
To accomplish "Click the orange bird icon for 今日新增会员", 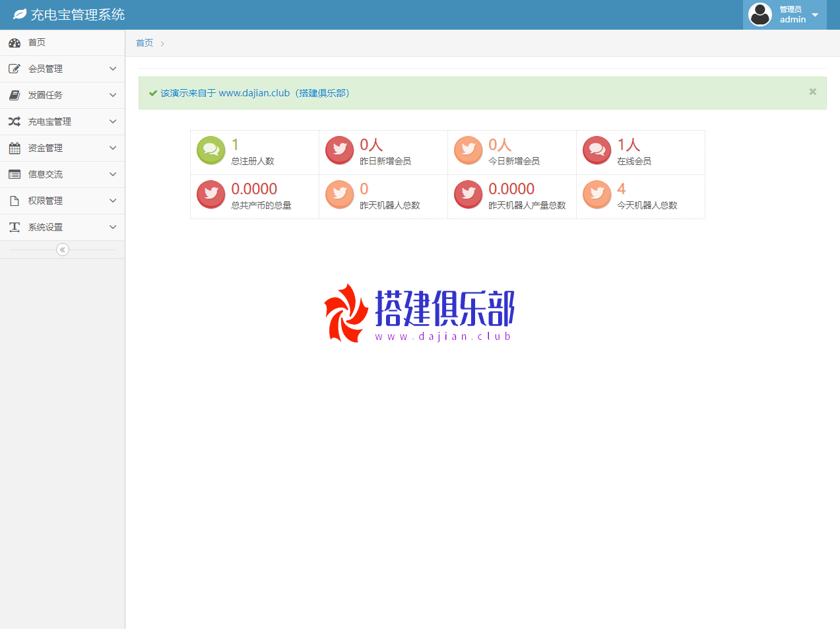I will click(468, 150).
